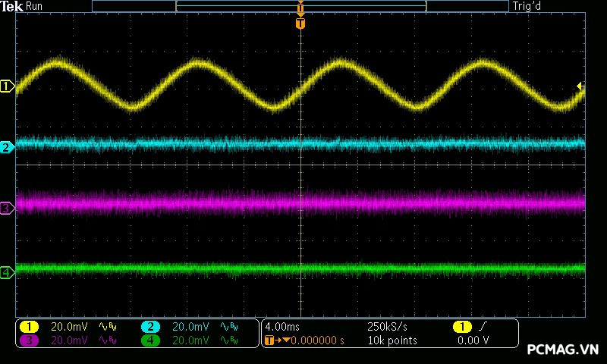Click the record view bar at top
This screenshot has width=607, height=364.
pyautogui.click(x=300, y=6)
